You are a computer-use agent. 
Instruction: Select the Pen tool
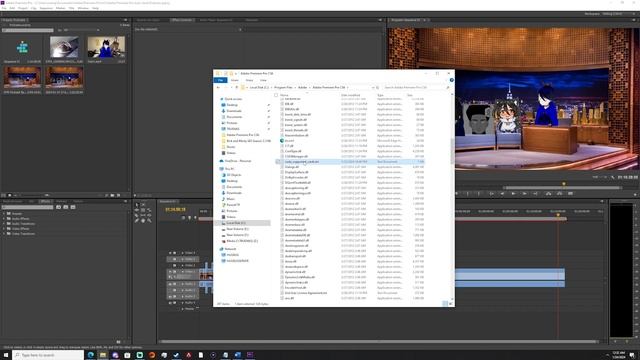pyautogui.click(x=137, y=220)
